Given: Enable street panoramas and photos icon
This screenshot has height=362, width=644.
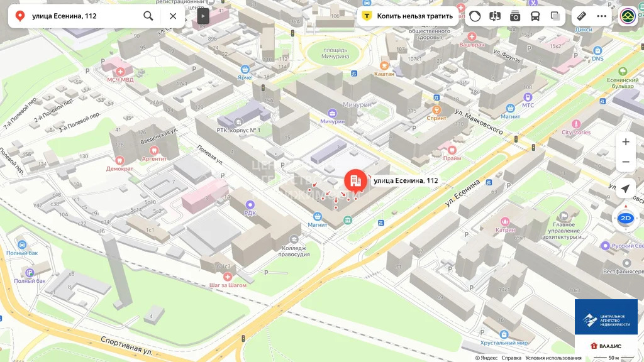Looking at the screenshot, I should pyautogui.click(x=515, y=16).
